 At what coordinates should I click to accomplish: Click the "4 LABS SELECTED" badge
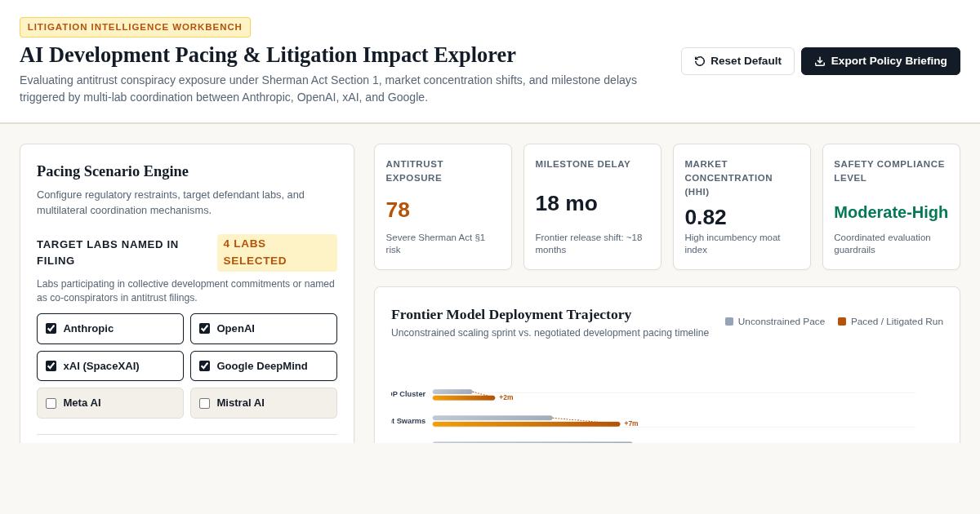[277, 253]
